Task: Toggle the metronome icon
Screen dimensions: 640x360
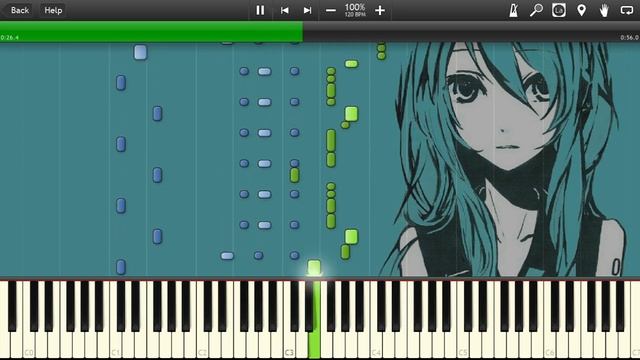Action: pyautogui.click(x=513, y=10)
